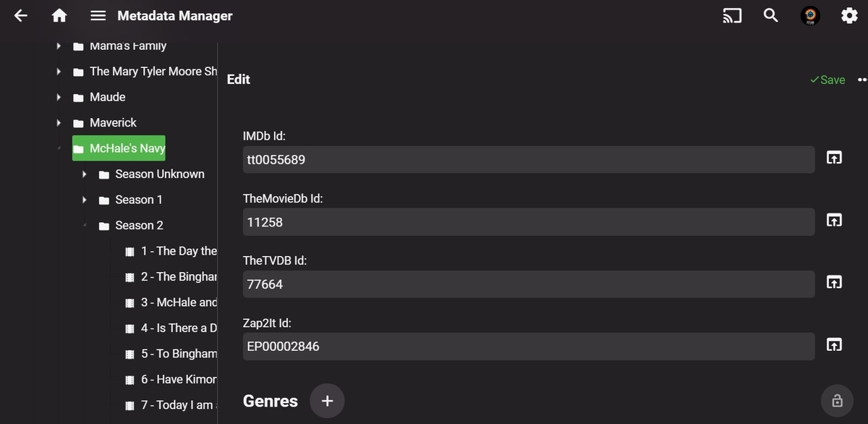Open the navigation hamburger menu
The image size is (868, 424).
[98, 14]
